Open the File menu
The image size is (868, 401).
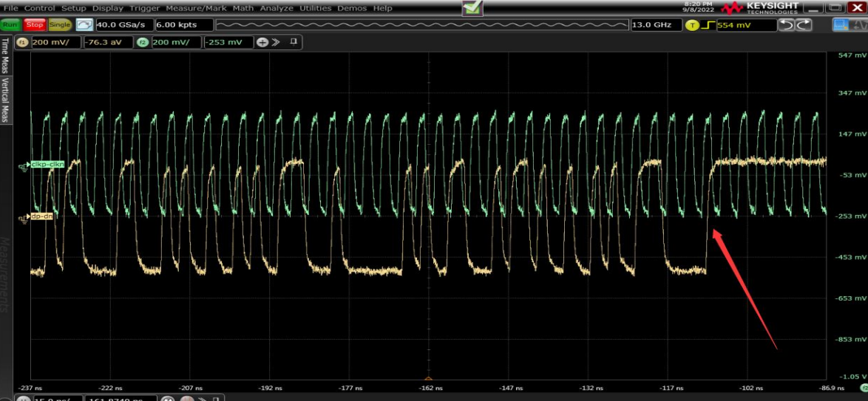(x=11, y=8)
